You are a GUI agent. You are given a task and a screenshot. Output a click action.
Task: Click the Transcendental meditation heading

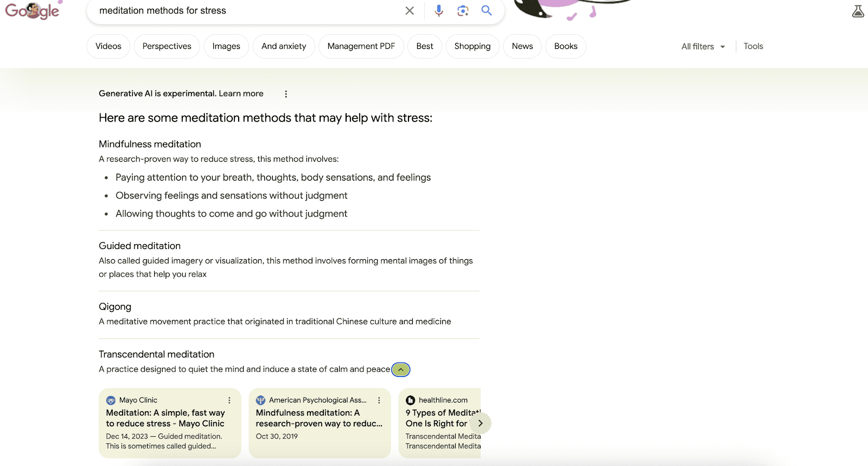click(156, 355)
